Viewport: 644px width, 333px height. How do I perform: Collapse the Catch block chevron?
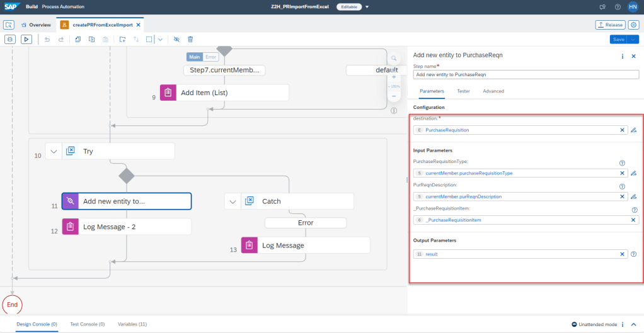pyautogui.click(x=233, y=201)
